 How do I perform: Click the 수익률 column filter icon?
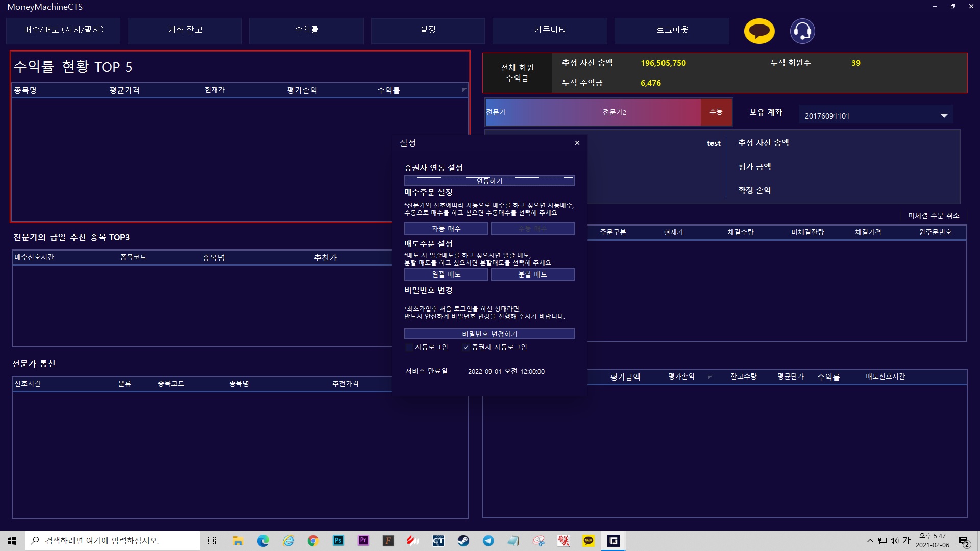464,90
